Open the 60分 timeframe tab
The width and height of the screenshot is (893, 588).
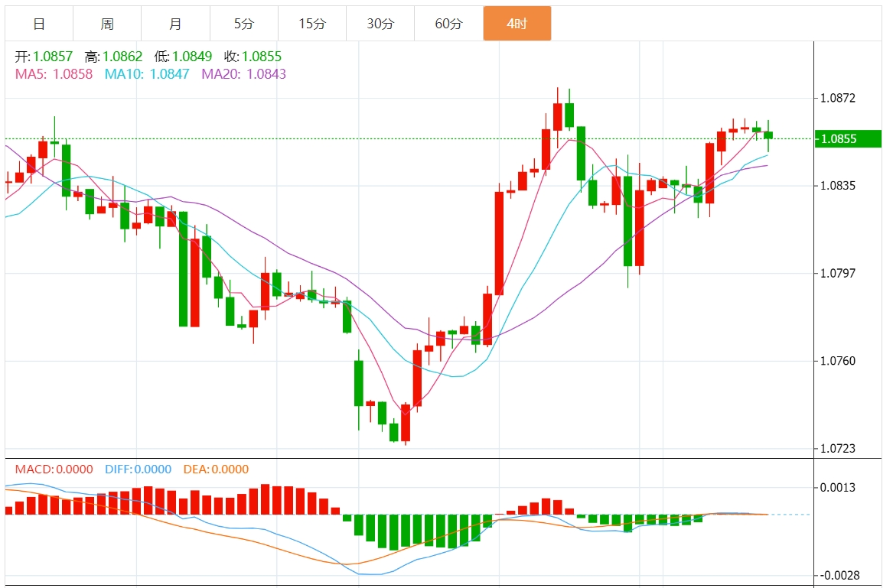(448, 24)
